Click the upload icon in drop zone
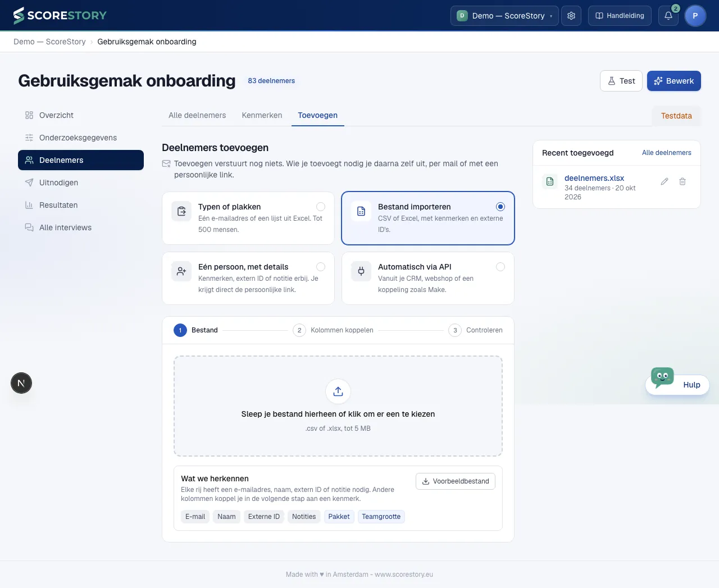Image resolution: width=719 pixels, height=588 pixels. pyautogui.click(x=338, y=391)
